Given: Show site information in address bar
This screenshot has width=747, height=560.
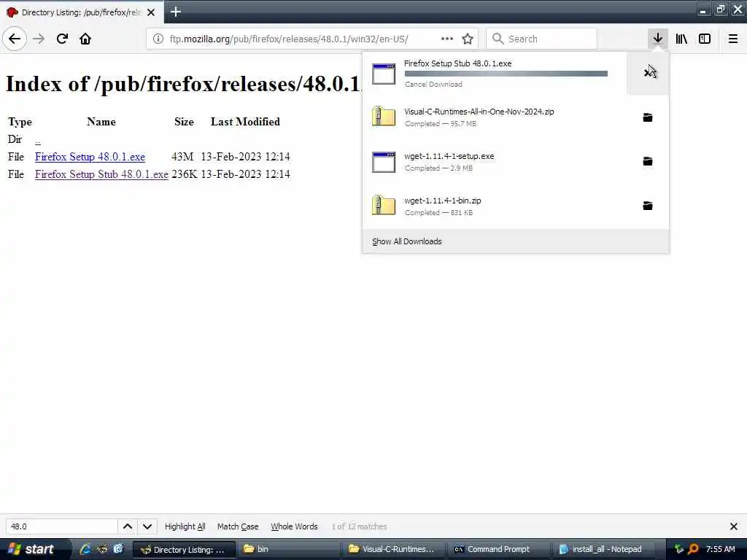Looking at the screenshot, I should [x=158, y=39].
